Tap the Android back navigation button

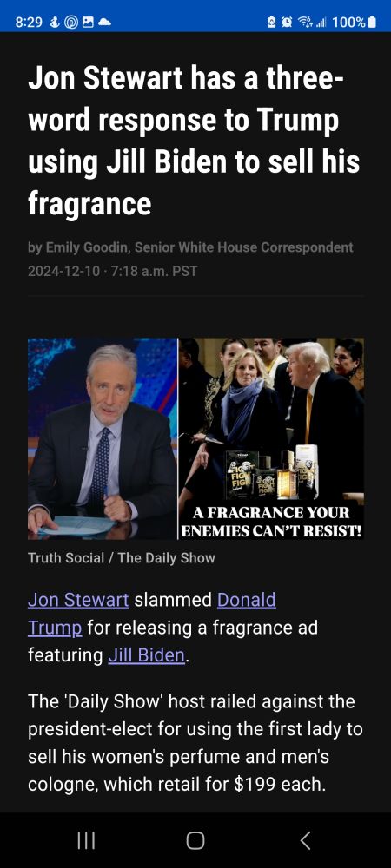[x=305, y=839]
